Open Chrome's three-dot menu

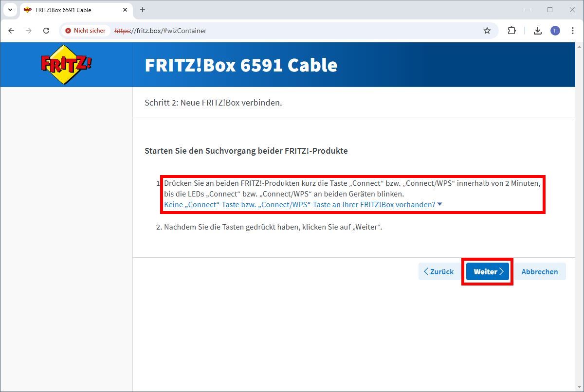tap(573, 30)
